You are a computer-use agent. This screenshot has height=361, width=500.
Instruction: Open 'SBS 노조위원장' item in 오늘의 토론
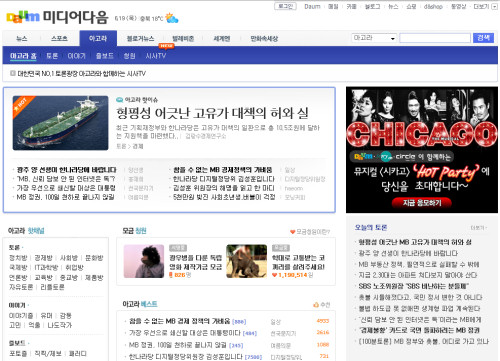click(x=413, y=286)
